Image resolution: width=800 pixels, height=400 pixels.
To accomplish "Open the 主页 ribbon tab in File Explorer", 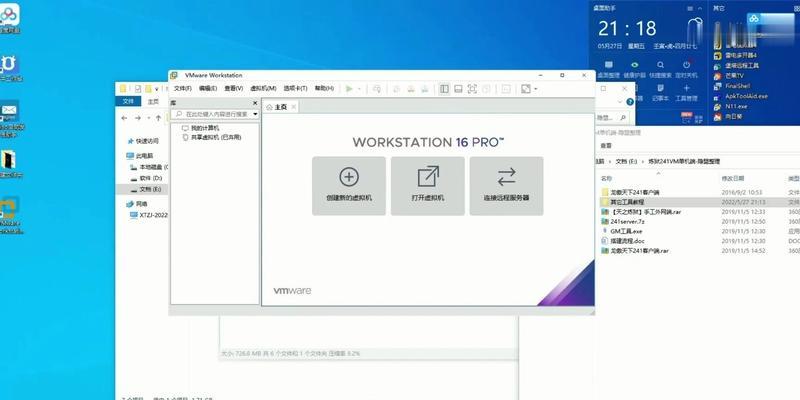I will tap(154, 102).
